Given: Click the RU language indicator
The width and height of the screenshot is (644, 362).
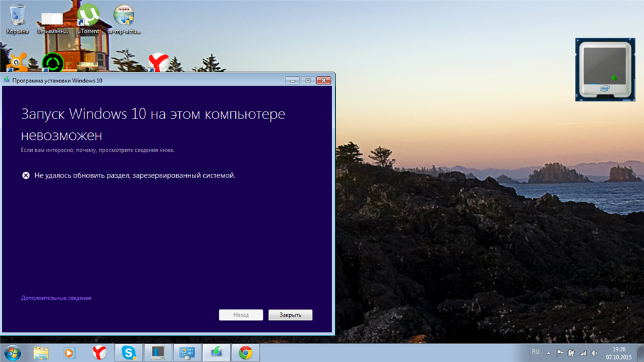Looking at the screenshot, I should [536, 352].
